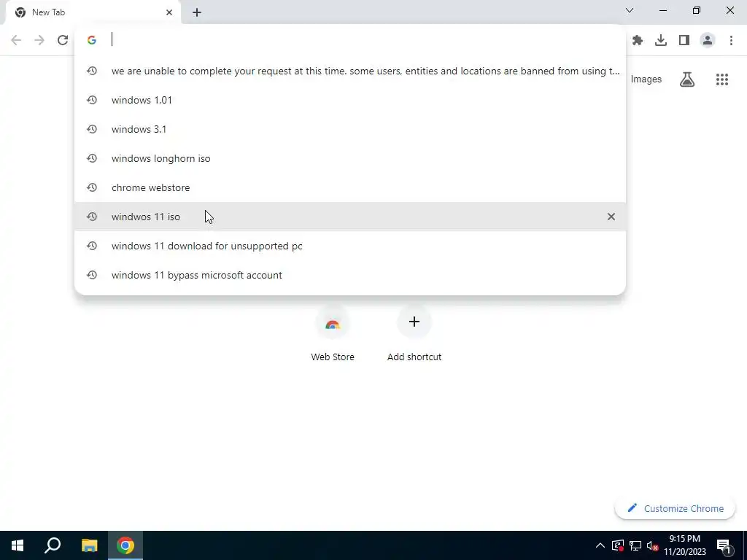Open the Web Store shortcut
The width and height of the screenshot is (747, 560).
click(x=333, y=334)
